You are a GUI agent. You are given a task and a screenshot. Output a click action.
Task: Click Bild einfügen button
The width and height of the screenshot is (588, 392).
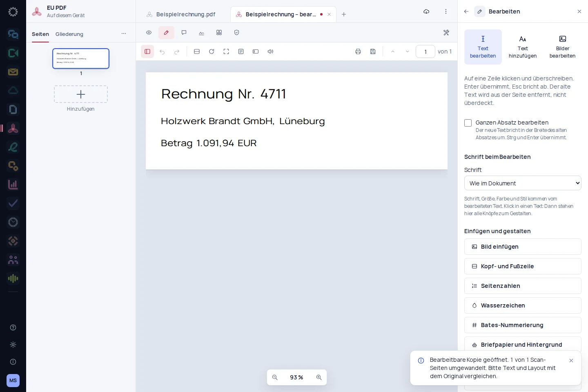pyautogui.click(x=523, y=247)
